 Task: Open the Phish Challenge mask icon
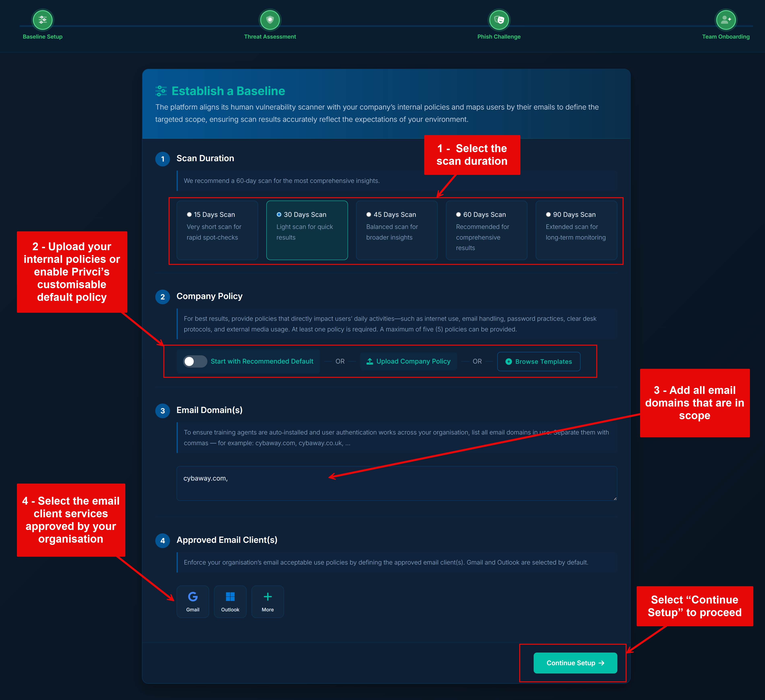click(499, 20)
